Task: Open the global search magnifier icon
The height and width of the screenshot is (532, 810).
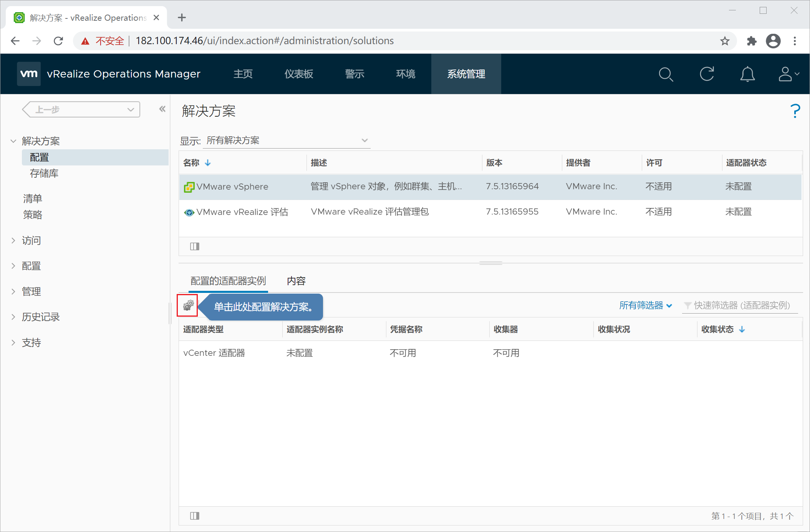Action: [x=666, y=74]
